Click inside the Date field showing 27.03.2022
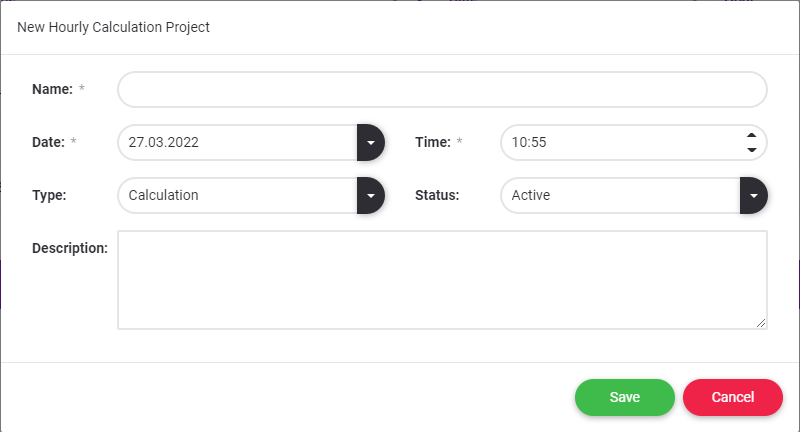 (x=237, y=142)
